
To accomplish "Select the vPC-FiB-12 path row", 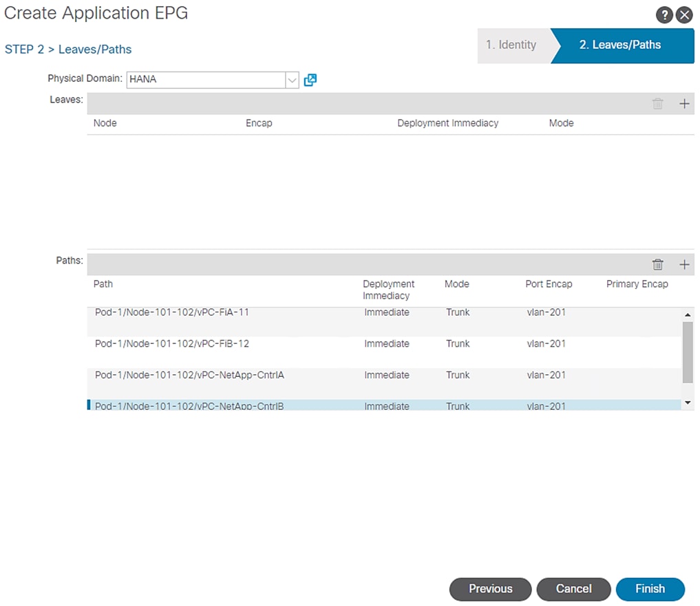I will coord(172,344).
